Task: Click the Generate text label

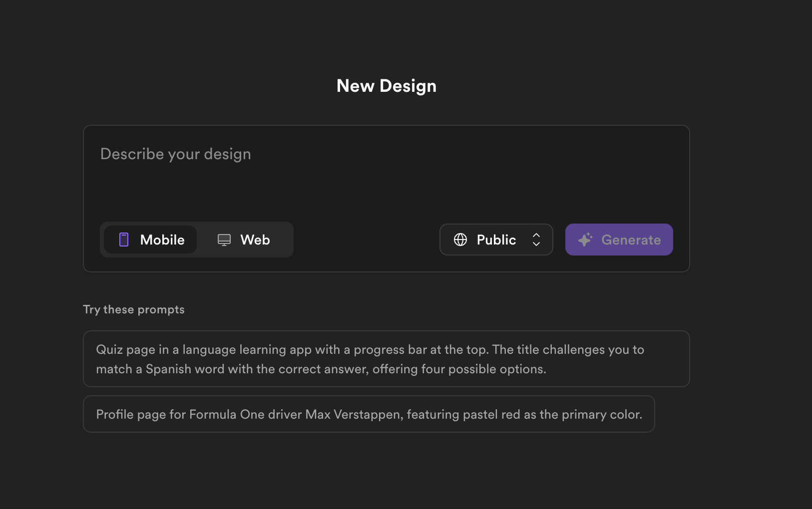Action: tap(631, 240)
